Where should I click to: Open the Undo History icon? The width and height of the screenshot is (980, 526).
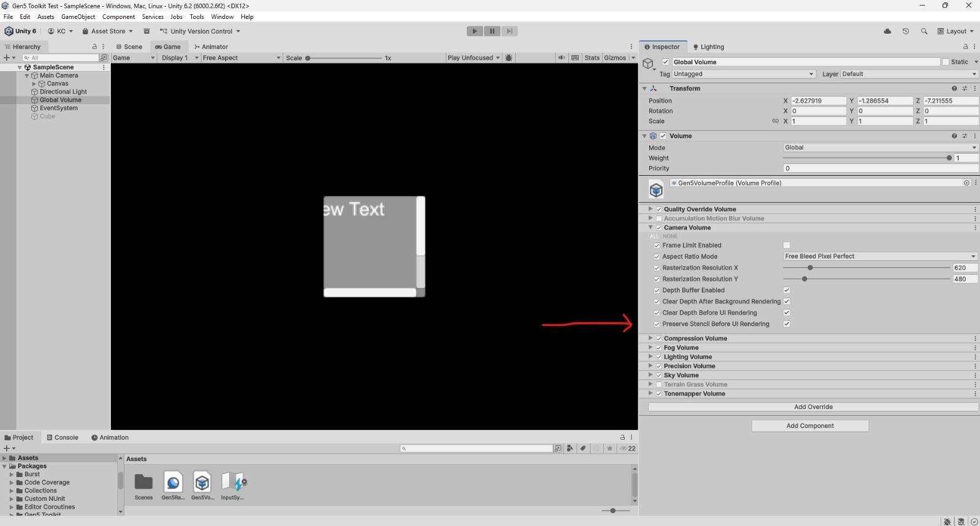tap(905, 31)
